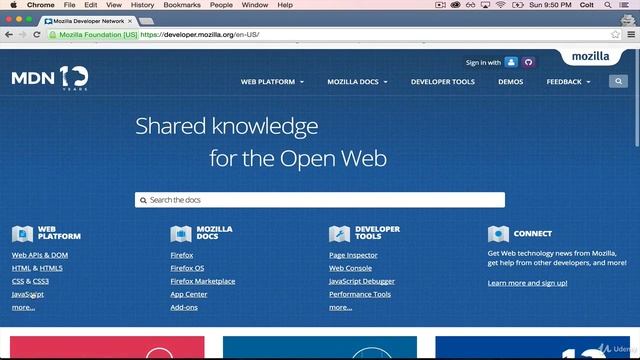The width and height of the screenshot is (640, 360).
Task: Click the MDN 10 years logo
Action: tap(50, 78)
